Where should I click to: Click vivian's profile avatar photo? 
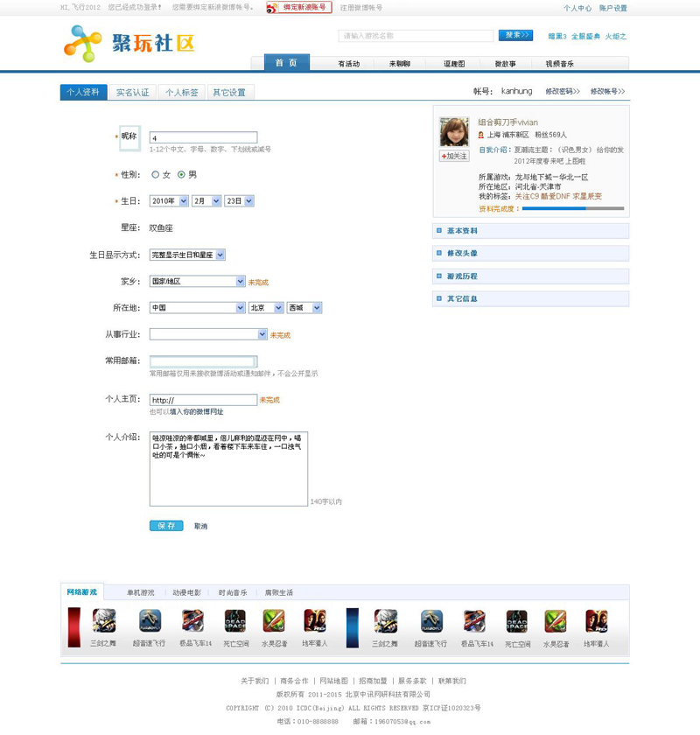point(453,132)
